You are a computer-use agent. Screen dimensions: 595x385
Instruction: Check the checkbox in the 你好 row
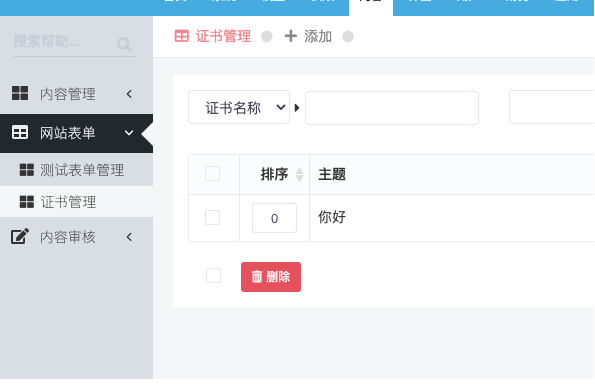pyautogui.click(x=212, y=218)
